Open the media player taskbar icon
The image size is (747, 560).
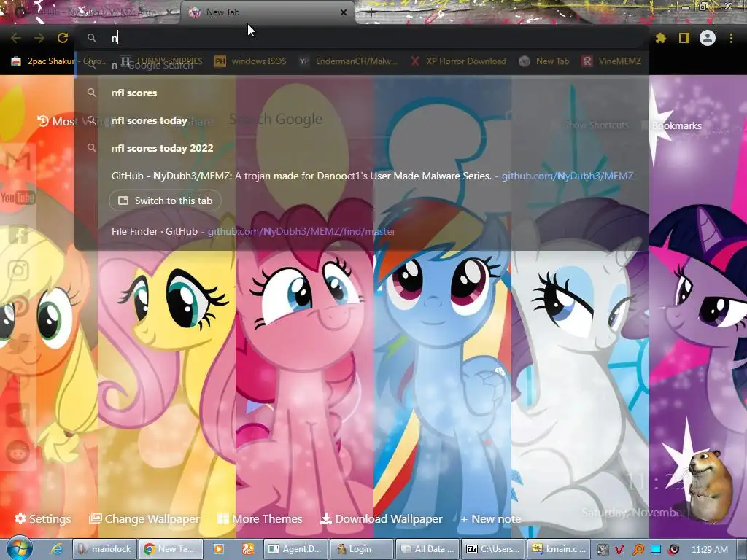point(218,549)
